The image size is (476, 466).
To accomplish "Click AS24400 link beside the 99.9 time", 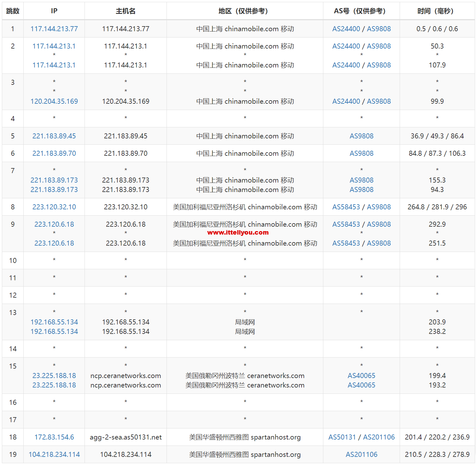I will click(x=346, y=101).
